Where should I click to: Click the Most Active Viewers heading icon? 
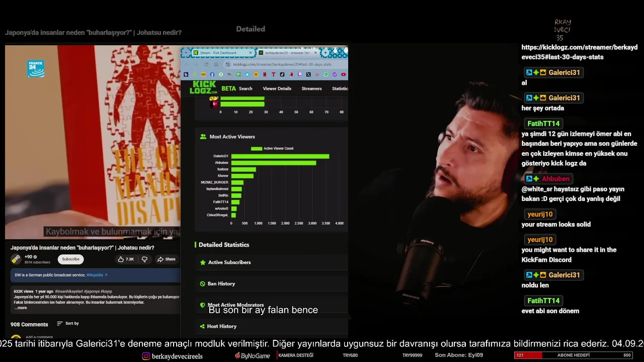tap(203, 137)
